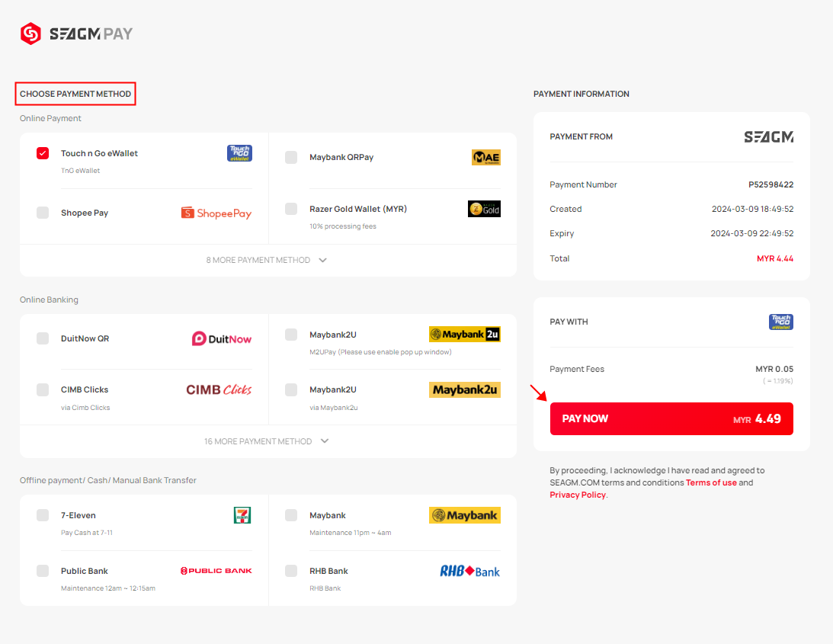Image resolution: width=833 pixels, height=644 pixels.
Task: Click the Razer Gold Wallet (MYR) label
Action: click(x=358, y=209)
